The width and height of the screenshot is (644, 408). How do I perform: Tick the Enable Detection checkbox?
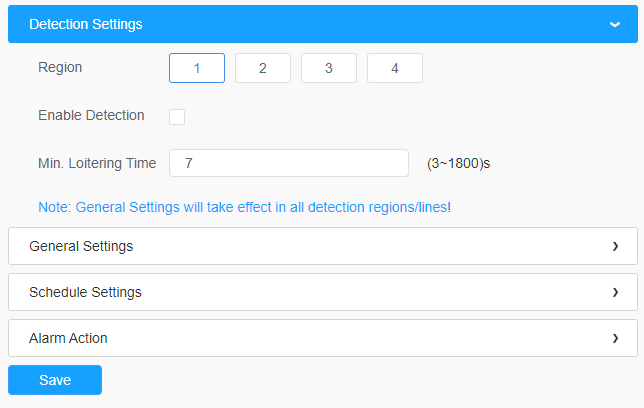(177, 116)
